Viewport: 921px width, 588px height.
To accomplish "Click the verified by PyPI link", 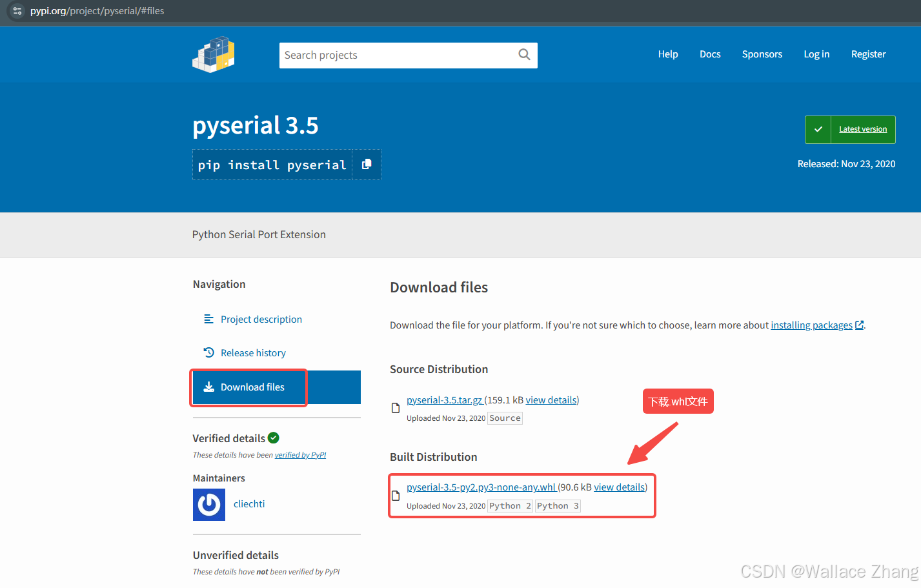I will pos(300,455).
